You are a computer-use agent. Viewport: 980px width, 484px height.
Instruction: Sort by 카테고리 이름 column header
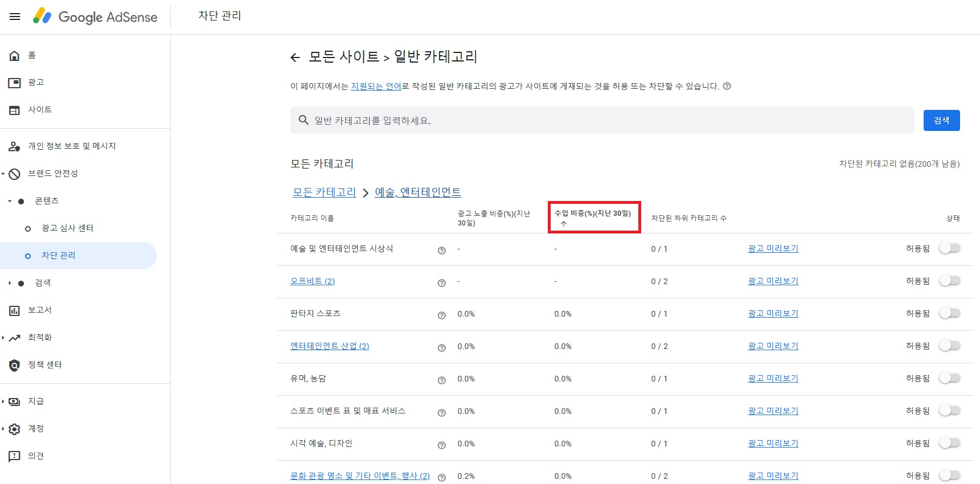tap(312, 218)
